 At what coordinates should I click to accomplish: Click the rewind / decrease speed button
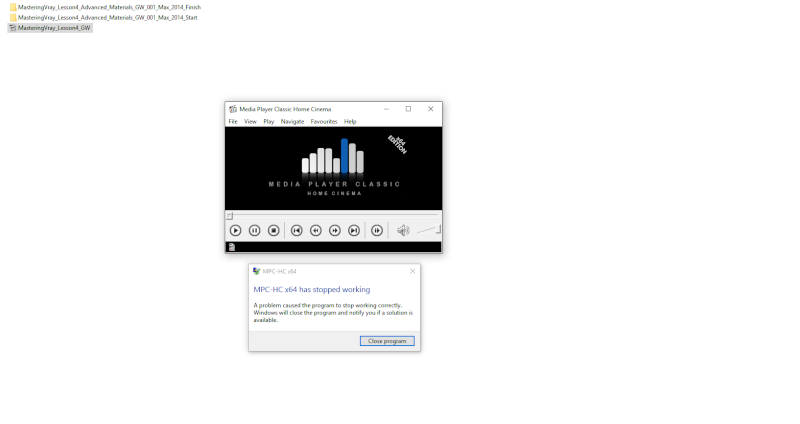click(x=316, y=231)
